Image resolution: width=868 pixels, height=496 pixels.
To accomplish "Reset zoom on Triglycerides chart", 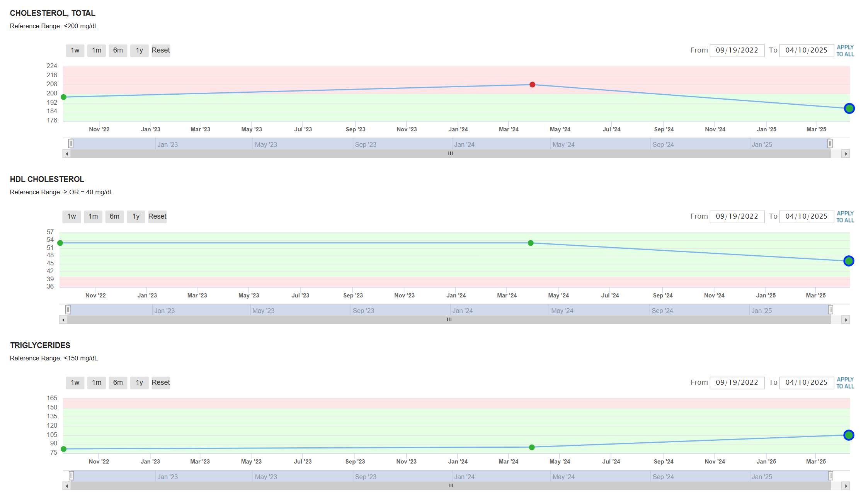I will click(x=161, y=383).
